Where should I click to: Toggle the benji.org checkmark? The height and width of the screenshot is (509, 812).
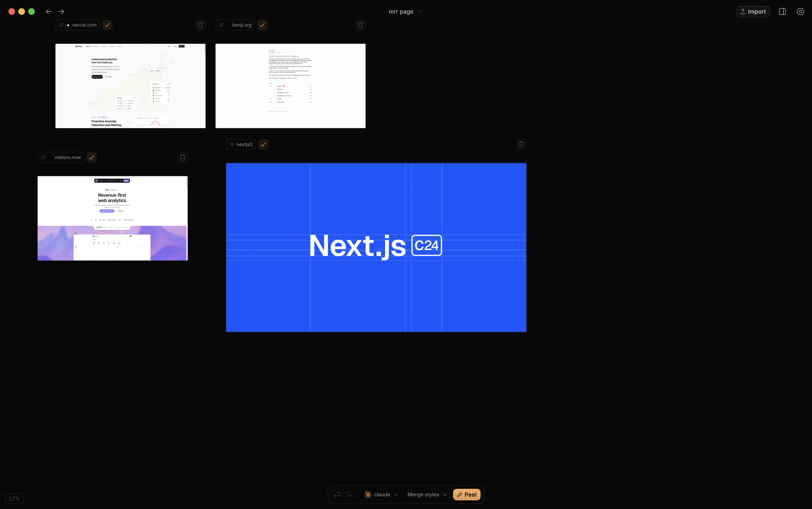click(x=262, y=25)
